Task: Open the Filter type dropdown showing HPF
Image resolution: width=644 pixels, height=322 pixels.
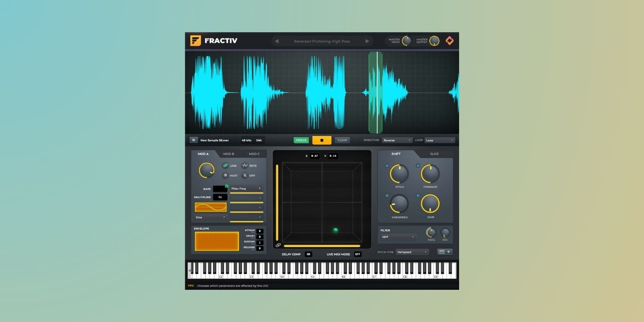Action: [398, 237]
